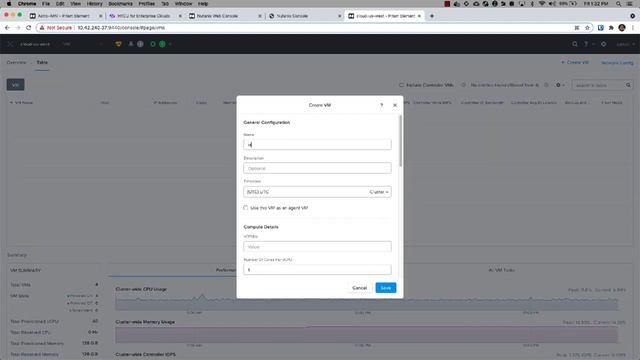This screenshot has height=360, width=640.
Task: Open the alerts bell icon
Action: pyautogui.click(x=131, y=44)
